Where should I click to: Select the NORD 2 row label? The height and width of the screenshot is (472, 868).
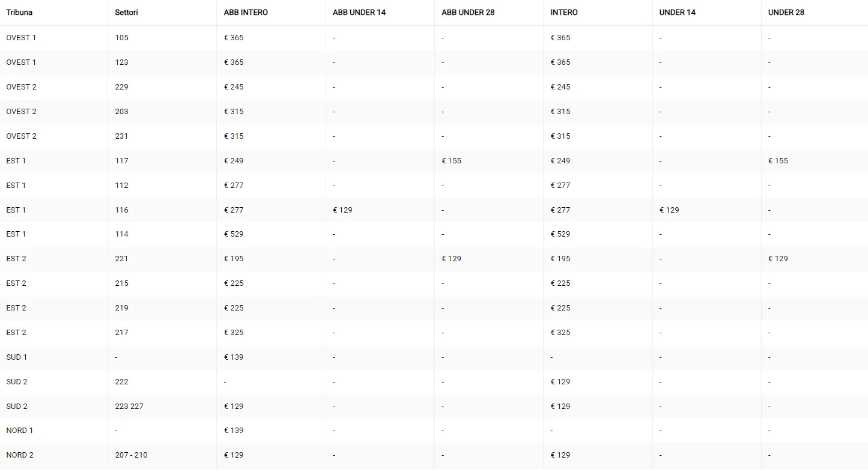(20, 455)
